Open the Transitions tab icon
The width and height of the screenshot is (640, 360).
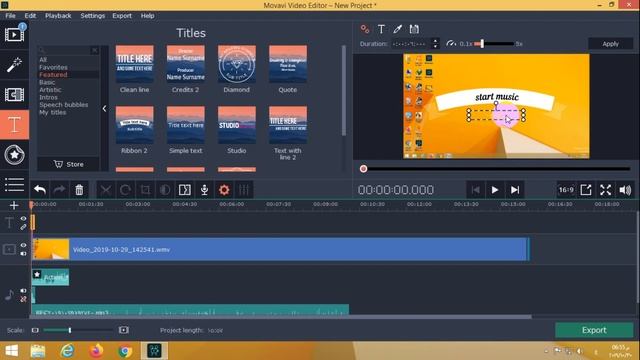click(x=14, y=95)
